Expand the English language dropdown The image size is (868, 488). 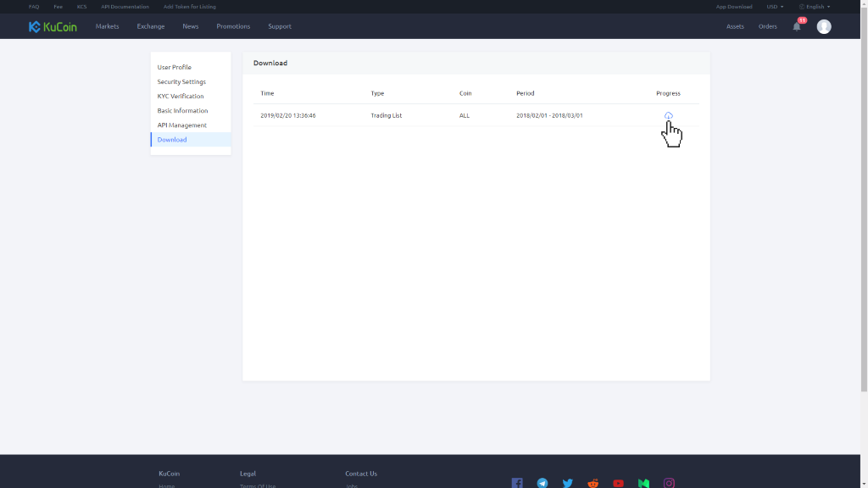[x=815, y=7]
